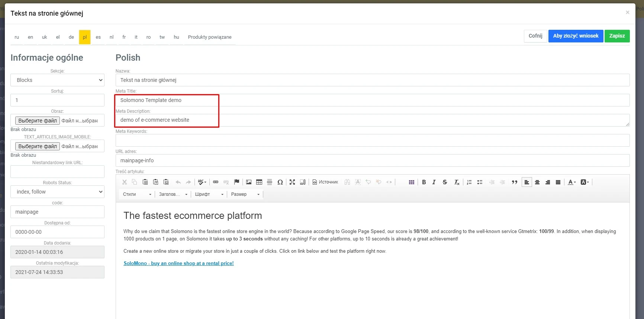The image size is (644, 319).
Task: Click the insert table icon
Action: click(259, 182)
